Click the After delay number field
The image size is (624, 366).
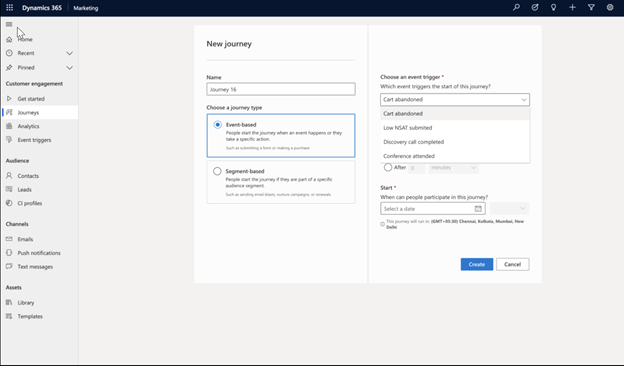click(x=416, y=168)
